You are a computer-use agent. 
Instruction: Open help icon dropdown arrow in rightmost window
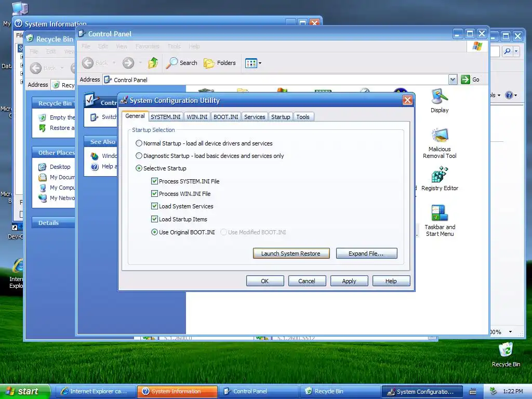click(516, 96)
